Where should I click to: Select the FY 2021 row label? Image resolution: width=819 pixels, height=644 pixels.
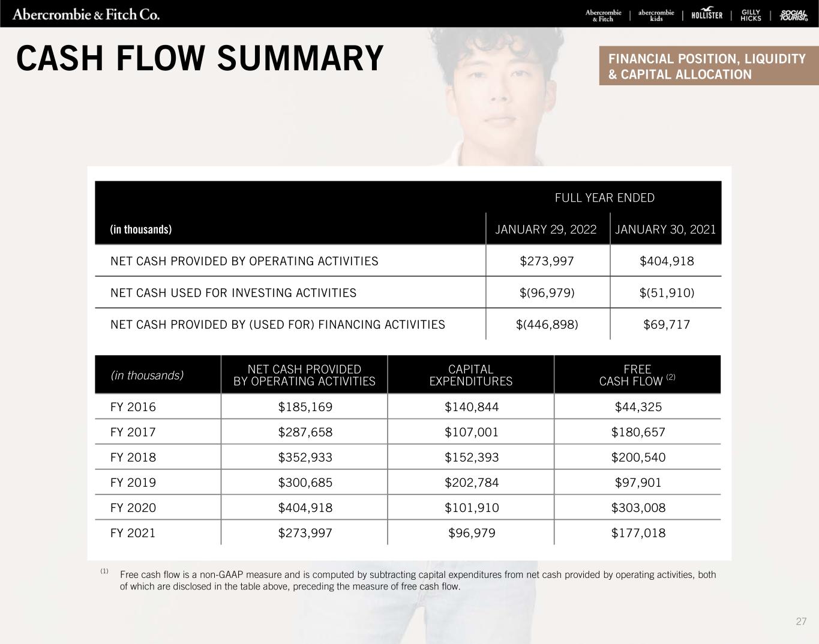tap(133, 533)
